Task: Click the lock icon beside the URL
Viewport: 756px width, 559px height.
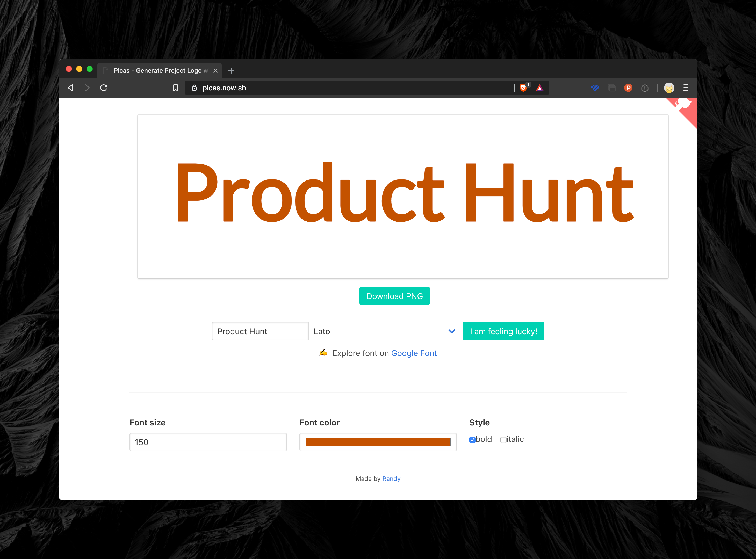Action: (194, 88)
